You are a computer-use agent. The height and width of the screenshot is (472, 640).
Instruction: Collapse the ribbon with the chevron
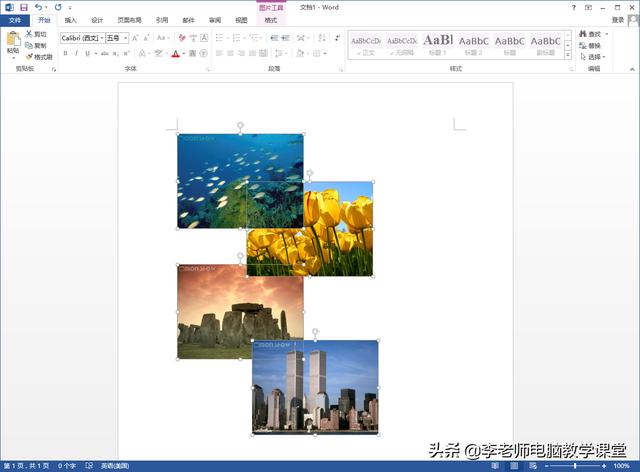(x=632, y=69)
